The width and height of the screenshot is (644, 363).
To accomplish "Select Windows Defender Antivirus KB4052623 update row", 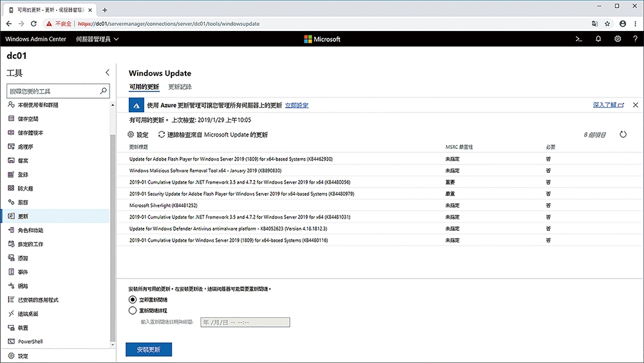I will (x=380, y=229).
